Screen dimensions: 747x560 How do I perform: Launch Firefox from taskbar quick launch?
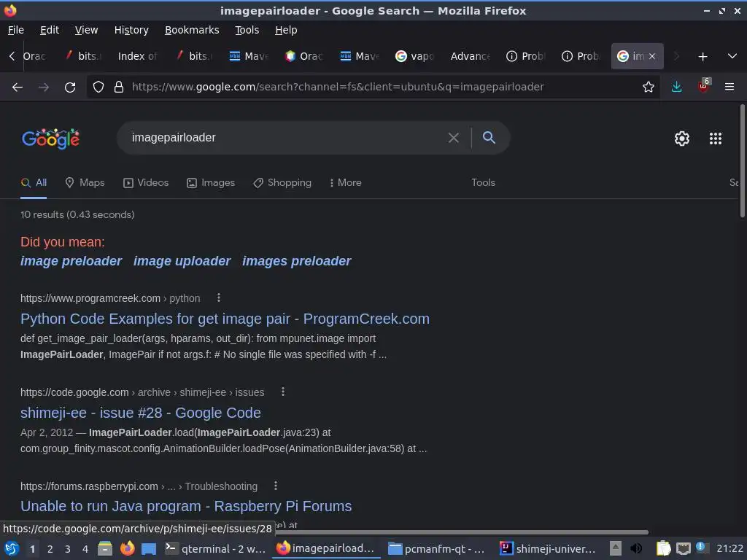[x=127, y=548]
